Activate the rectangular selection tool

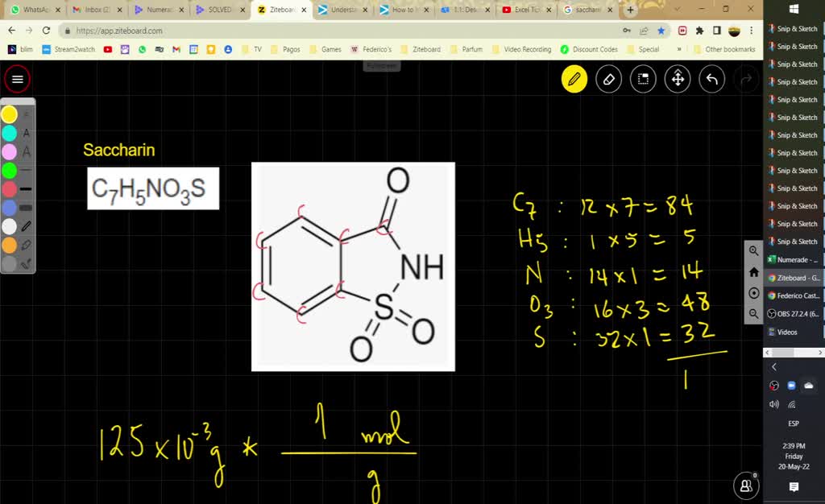coord(643,79)
